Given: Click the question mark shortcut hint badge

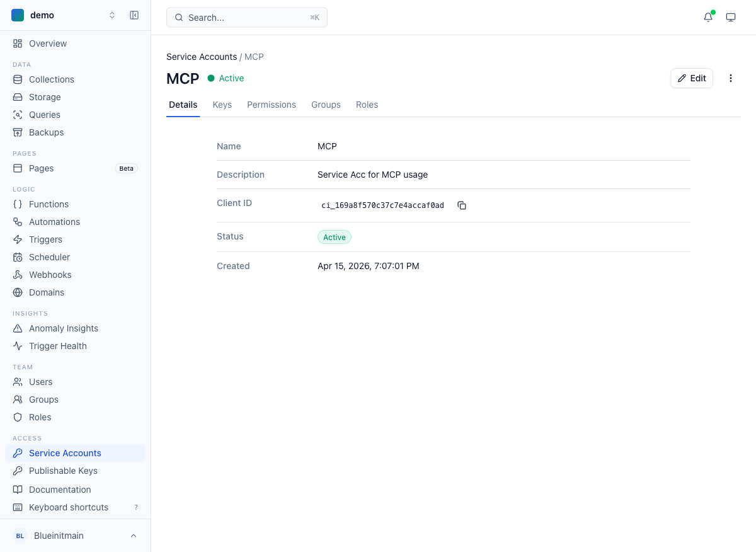Looking at the screenshot, I should 135,507.
